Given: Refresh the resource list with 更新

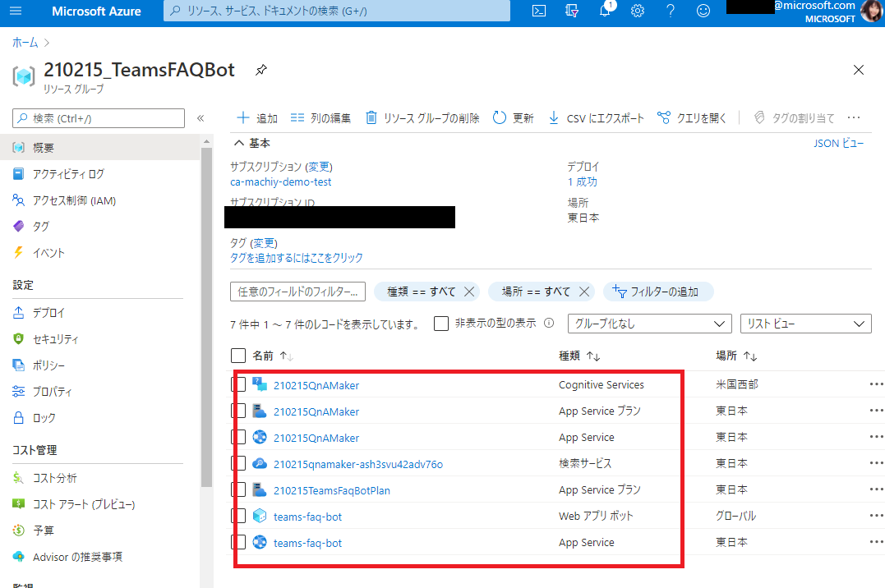Looking at the screenshot, I should coord(513,117).
